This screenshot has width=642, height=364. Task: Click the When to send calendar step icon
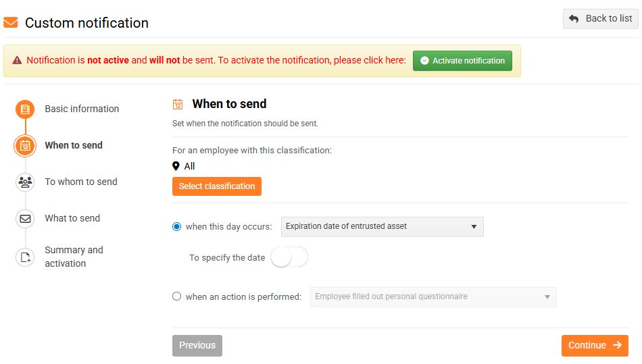pyautogui.click(x=25, y=145)
